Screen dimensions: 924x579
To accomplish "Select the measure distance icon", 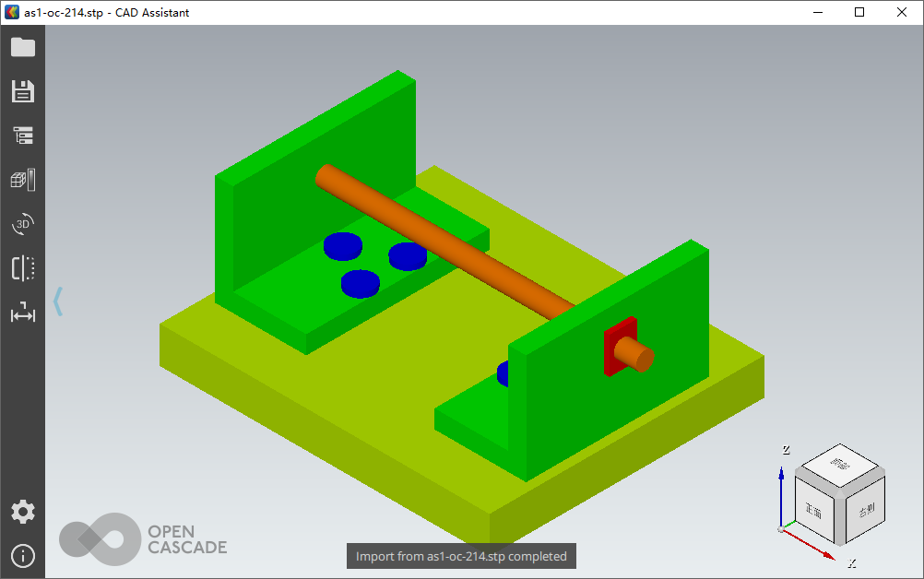I will [x=23, y=313].
